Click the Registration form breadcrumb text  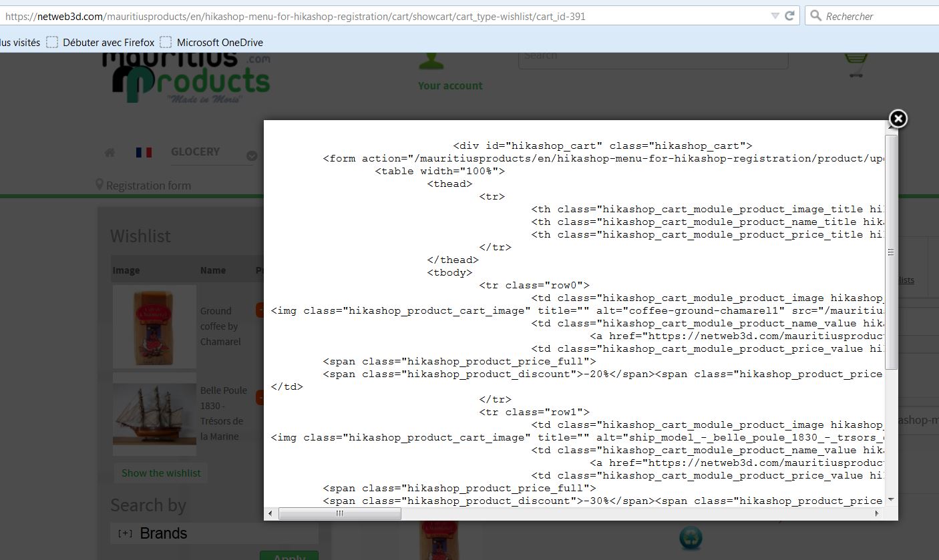(x=148, y=186)
